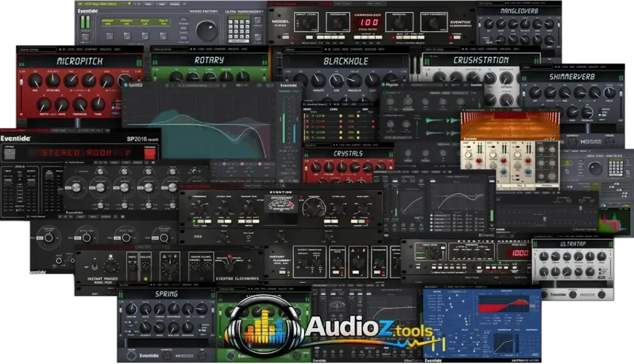Image resolution: width=634 pixels, height=364 pixels.
Task: Click the Physion logo below the Blackhole plugin
Action: tap(391, 85)
